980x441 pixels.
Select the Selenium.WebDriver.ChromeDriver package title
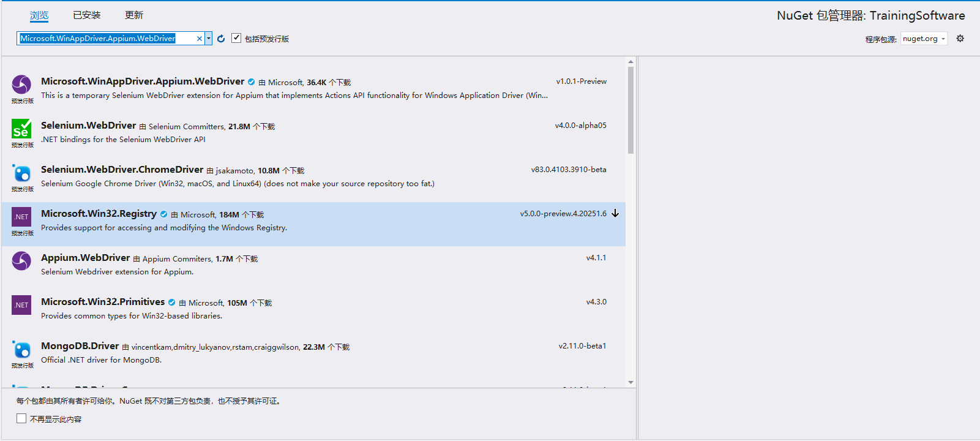(122, 170)
